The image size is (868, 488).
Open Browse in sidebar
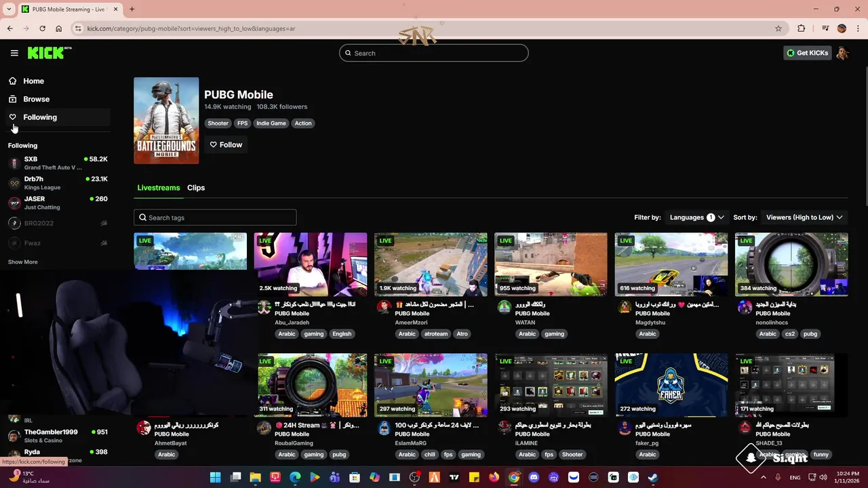[x=36, y=99]
